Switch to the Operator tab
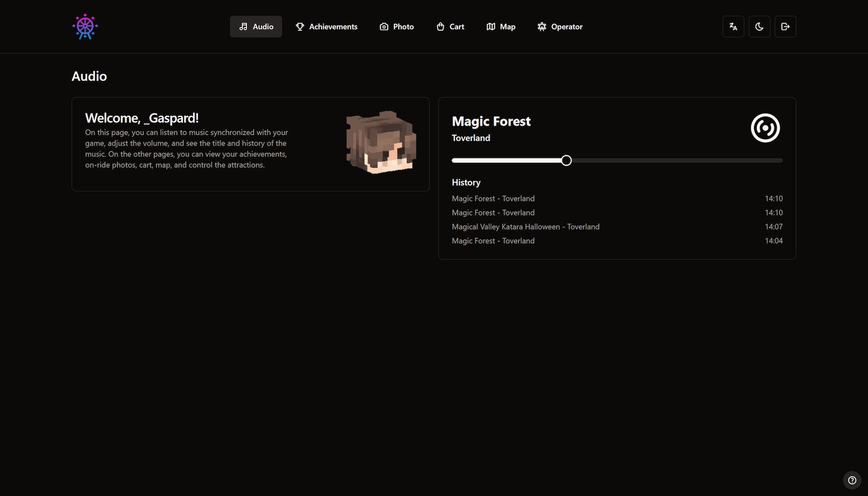This screenshot has height=496, width=868. [560, 27]
